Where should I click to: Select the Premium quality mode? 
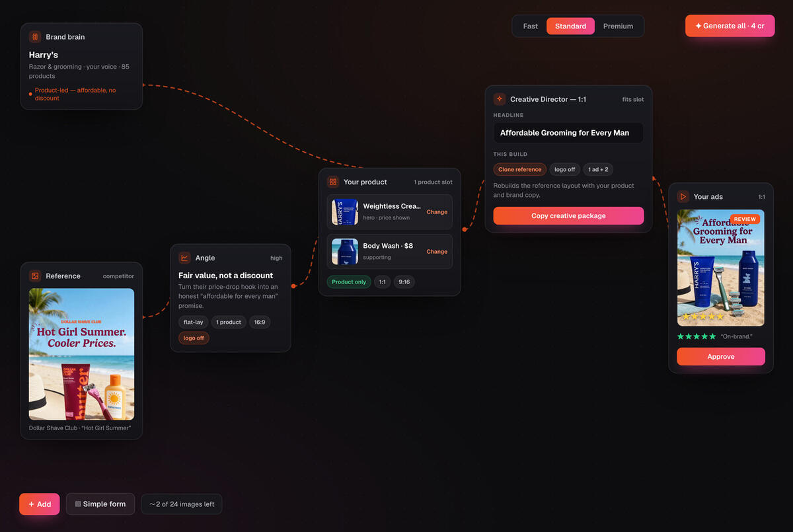pyautogui.click(x=618, y=26)
